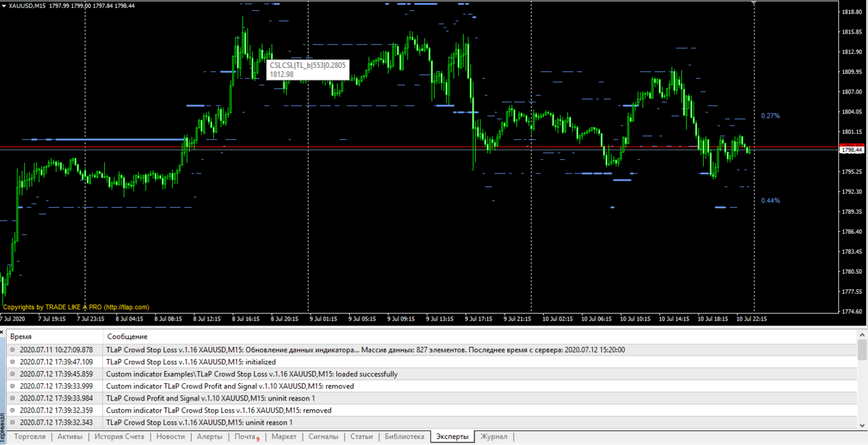Switch to the Новости tab
This screenshot has width=868, height=445.
click(x=170, y=437)
